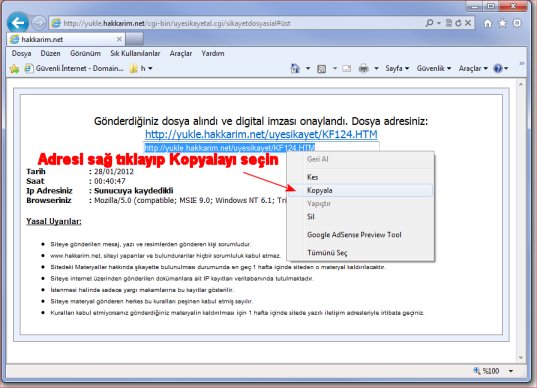537x388 pixels.
Task: Expand the Güvenlik dropdown in command bar
Action: click(434, 68)
